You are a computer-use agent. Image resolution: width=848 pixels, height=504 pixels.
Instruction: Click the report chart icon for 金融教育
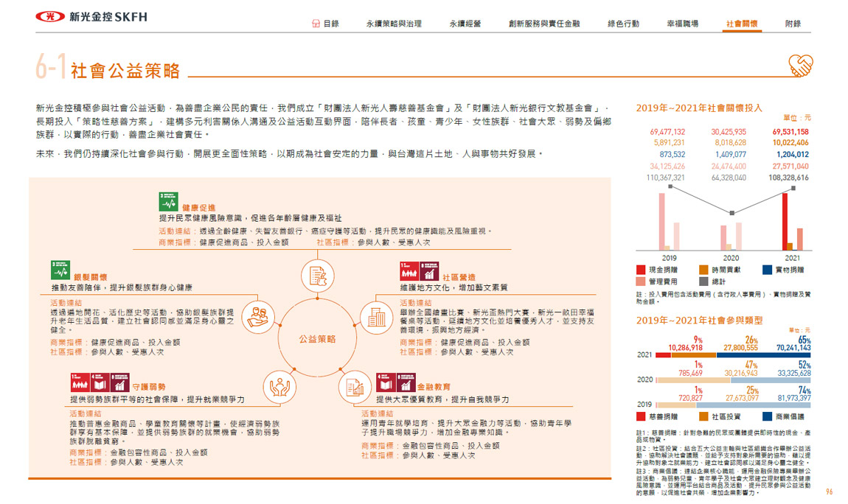click(353, 386)
